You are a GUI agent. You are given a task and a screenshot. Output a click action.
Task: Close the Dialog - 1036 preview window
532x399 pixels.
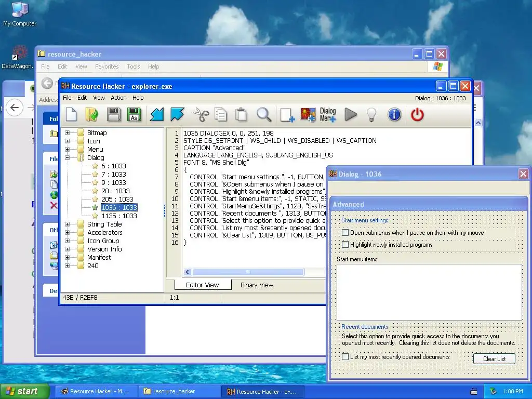click(523, 174)
